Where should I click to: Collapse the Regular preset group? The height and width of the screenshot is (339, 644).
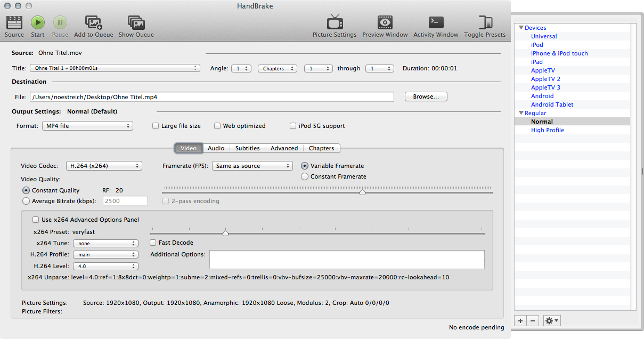[x=521, y=113]
